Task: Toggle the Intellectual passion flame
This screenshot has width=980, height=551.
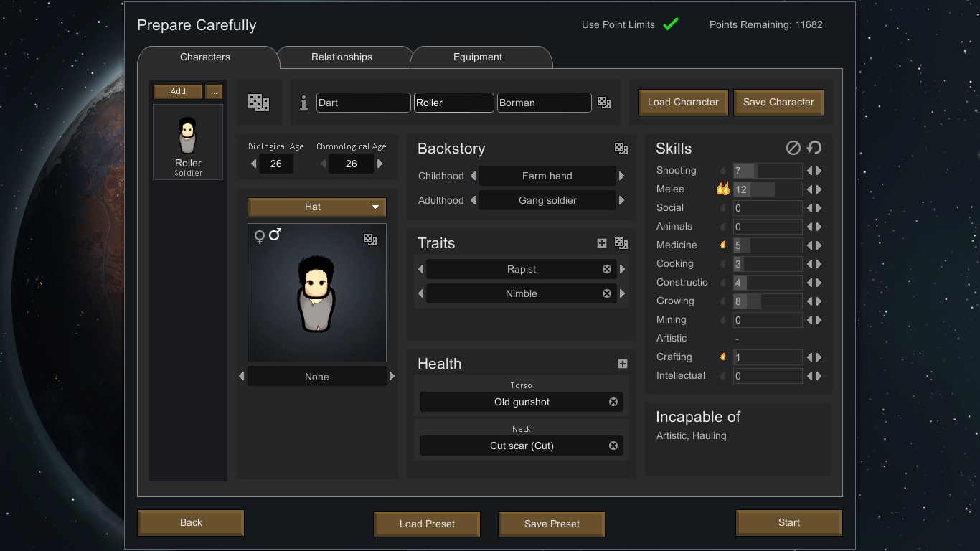Action: 723,376
